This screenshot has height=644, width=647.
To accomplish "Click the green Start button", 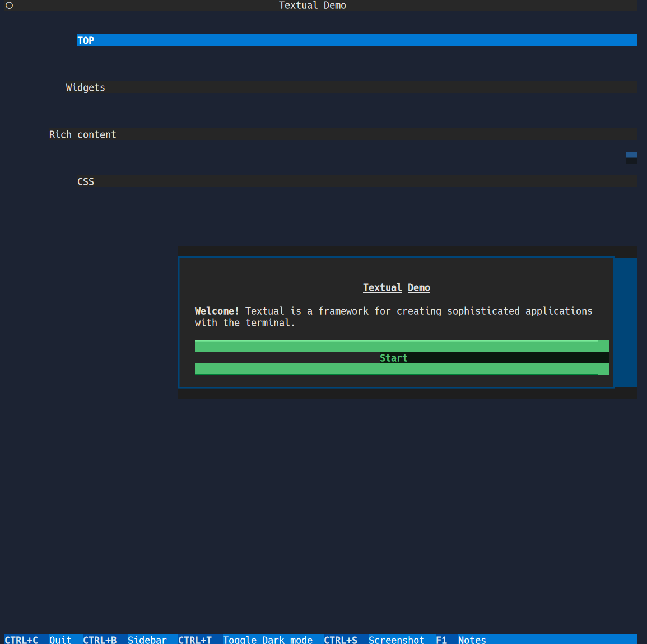I will coord(402,358).
